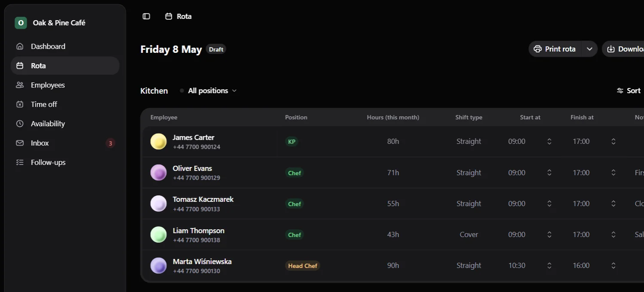Click James Carter's KP position tag
Image resolution: width=644 pixels, height=292 pixels.
[x=292, y=142]
